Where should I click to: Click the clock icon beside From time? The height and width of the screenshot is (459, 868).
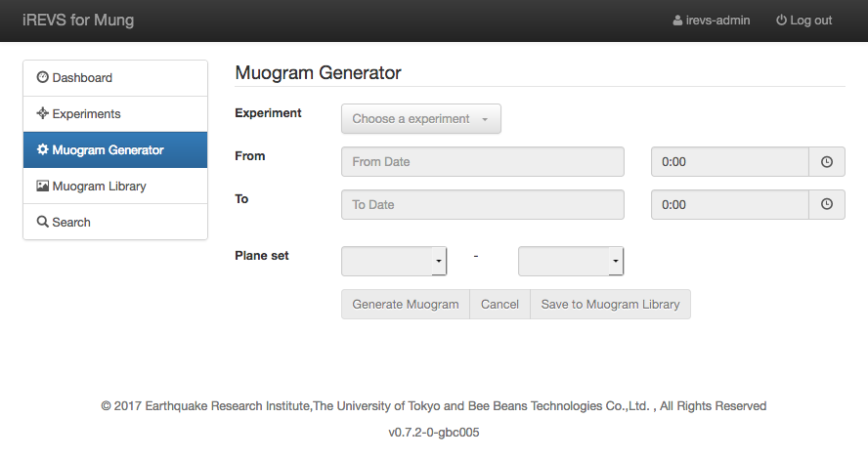coord(826,162)
